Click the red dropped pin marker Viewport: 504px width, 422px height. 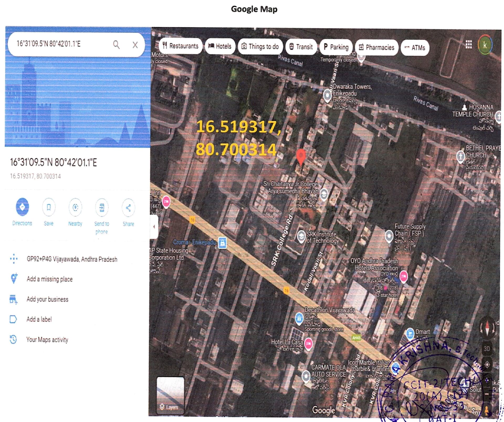point(301,157)
